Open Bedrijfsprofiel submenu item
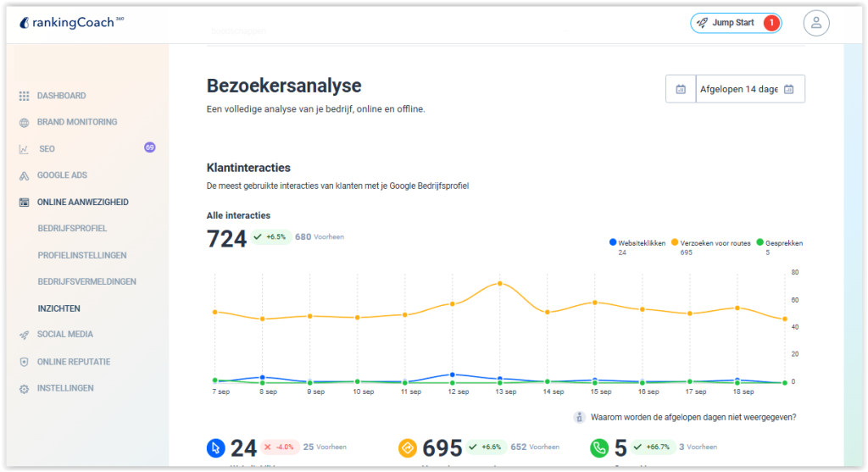Viewport: 868px width, 472px height. point(72,229)
